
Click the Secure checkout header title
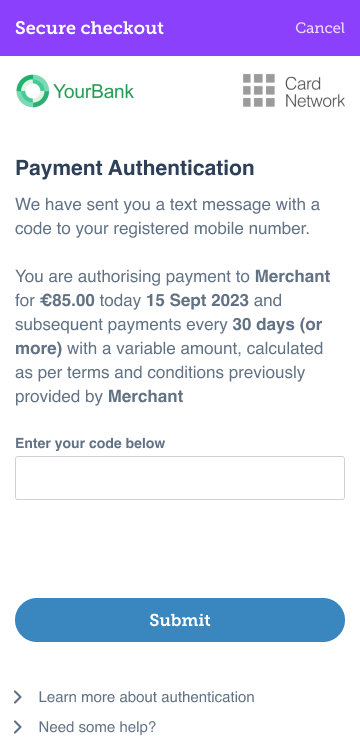89,28
